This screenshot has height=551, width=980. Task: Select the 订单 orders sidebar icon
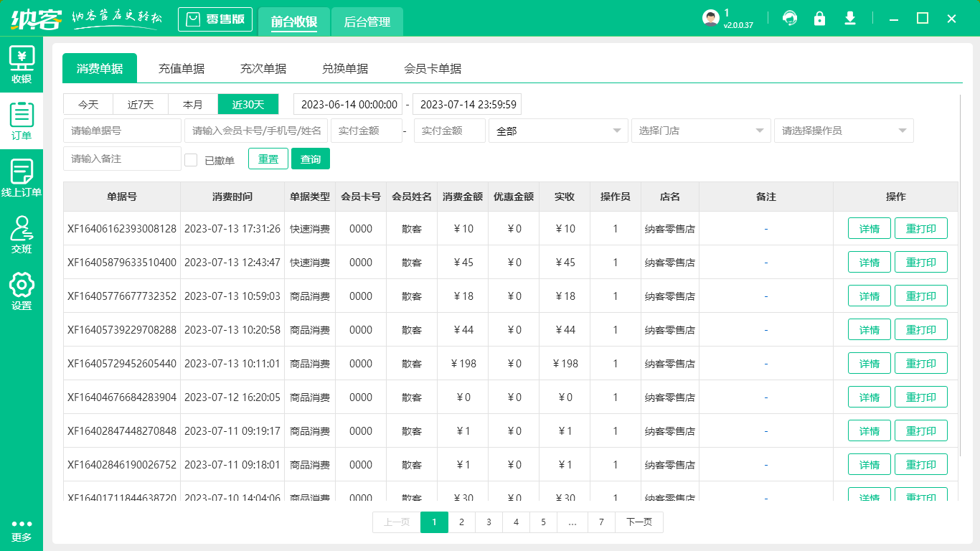22,121
